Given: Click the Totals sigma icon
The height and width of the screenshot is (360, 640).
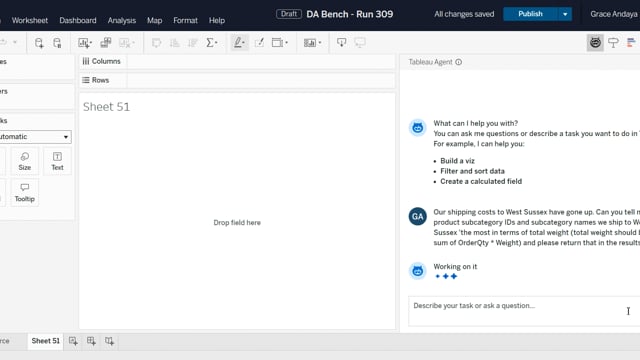Looking at the screenshot, I should (x=210, y=43).
